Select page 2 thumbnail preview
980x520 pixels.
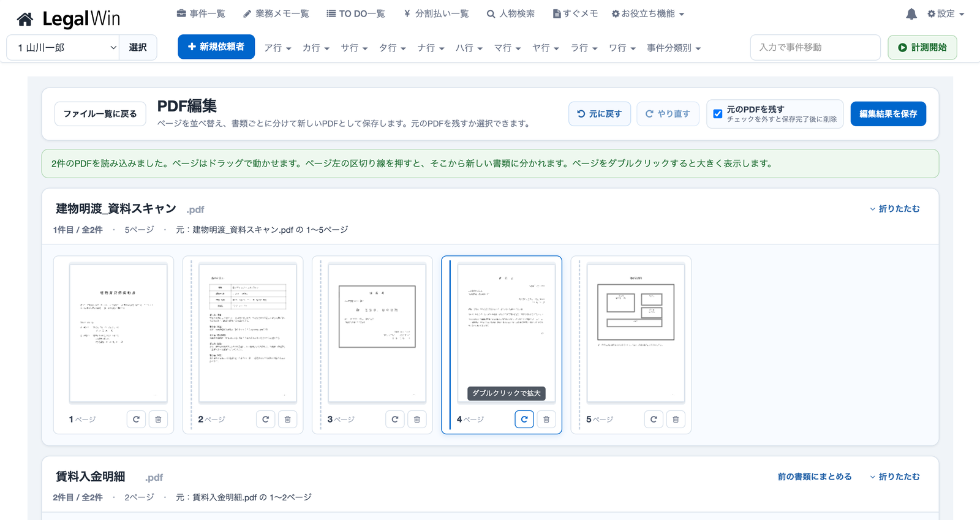[x=247, y=333]
